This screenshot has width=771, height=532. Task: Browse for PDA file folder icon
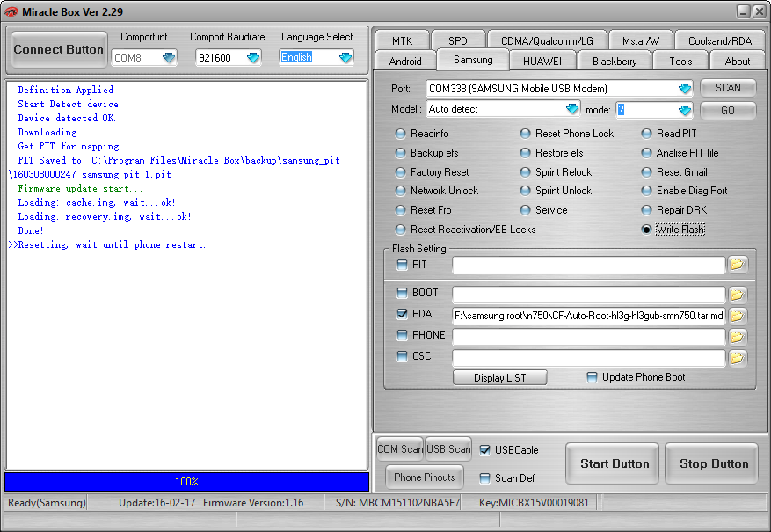pyautogui.click(x=737, y=316)
